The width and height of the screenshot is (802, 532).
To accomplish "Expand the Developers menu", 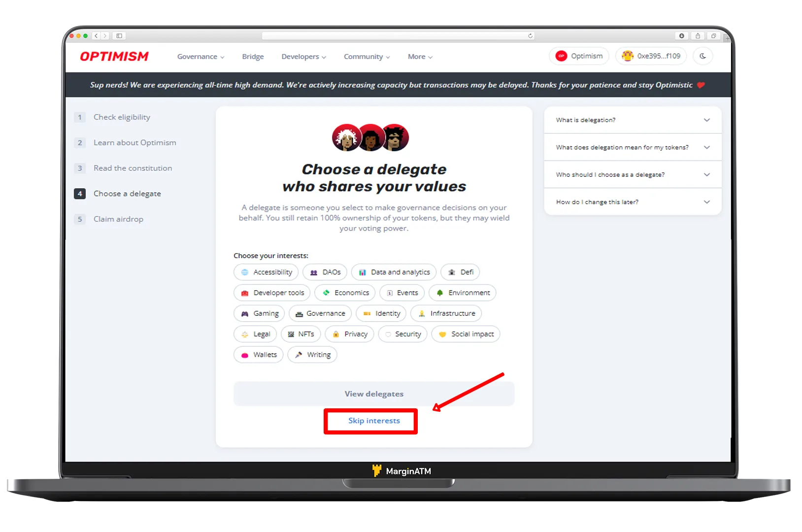I will pos(303,57).
